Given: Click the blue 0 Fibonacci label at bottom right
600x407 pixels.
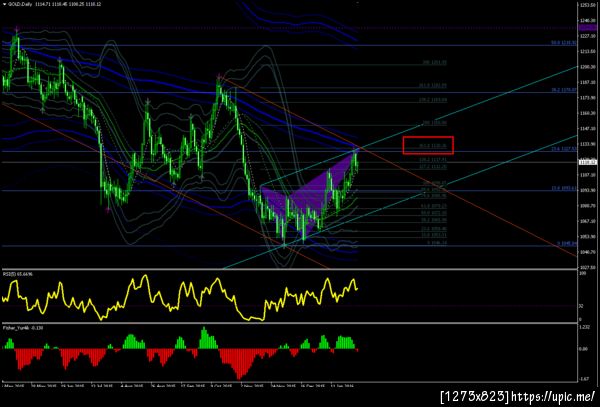Looking at the screenshot, I should 566,243.
